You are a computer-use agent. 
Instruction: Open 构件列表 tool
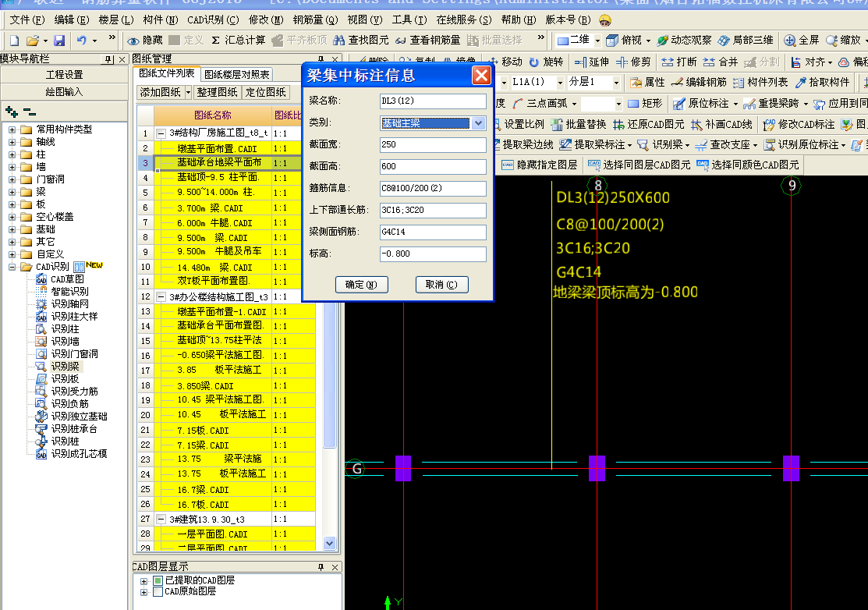(x=760, y=83)
